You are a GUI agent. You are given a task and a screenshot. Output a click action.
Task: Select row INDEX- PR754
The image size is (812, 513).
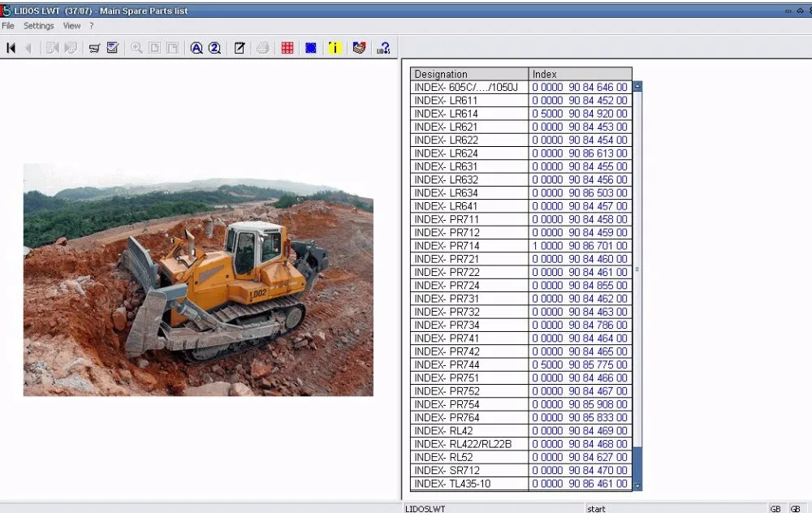coord(521,403)
